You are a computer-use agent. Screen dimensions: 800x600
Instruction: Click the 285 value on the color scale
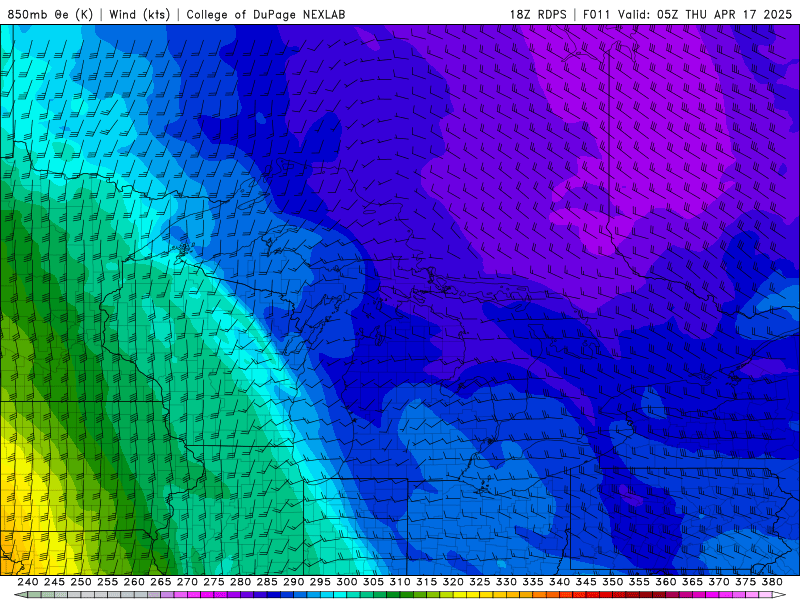point(267,582)
